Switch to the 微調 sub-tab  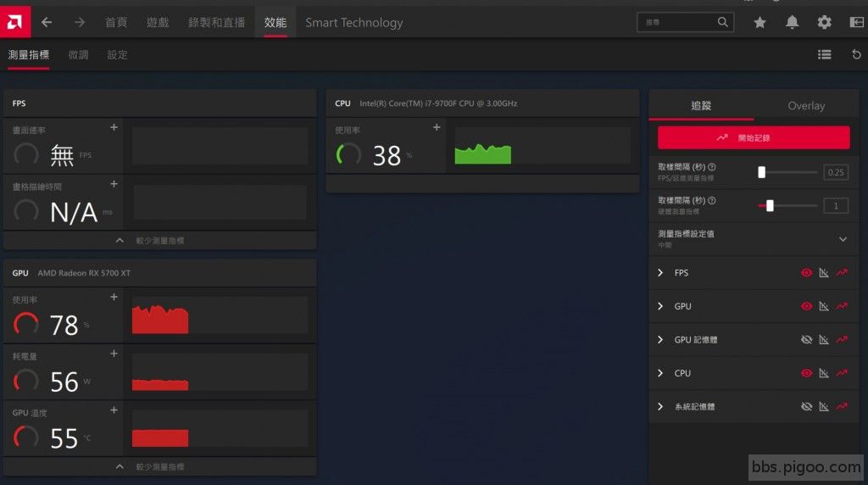[x=78, y=54]
